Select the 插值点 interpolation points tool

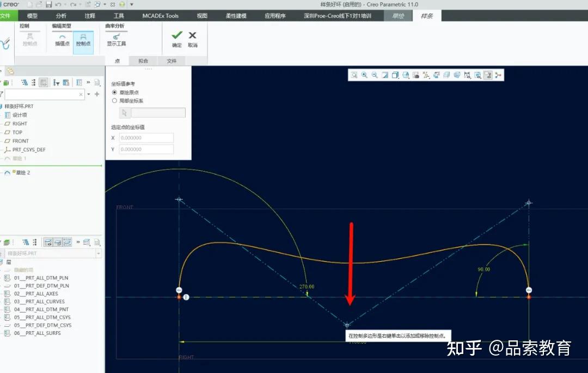pyautogui.click(x=62, y=42)
